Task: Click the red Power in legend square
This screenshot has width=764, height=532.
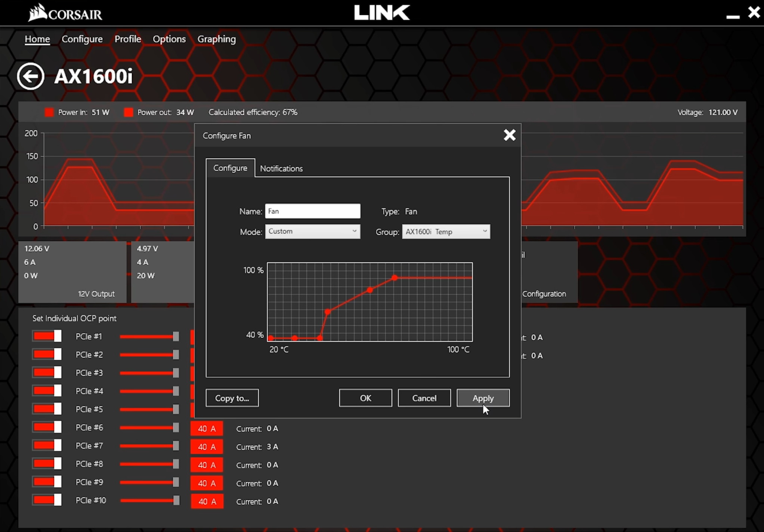Action: click(49, 112)
